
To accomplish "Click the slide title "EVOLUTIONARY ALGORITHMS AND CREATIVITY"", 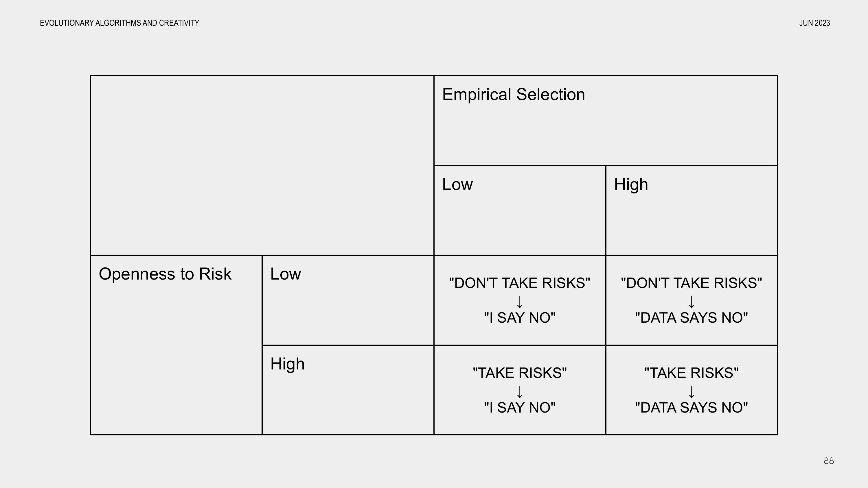I will pos(119,23).
